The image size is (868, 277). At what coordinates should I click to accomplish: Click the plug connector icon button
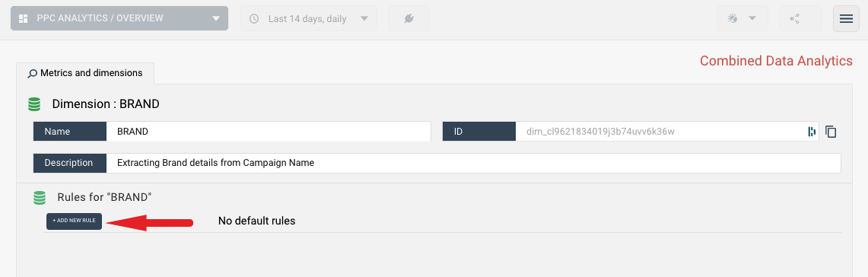[x=409, y=19]
